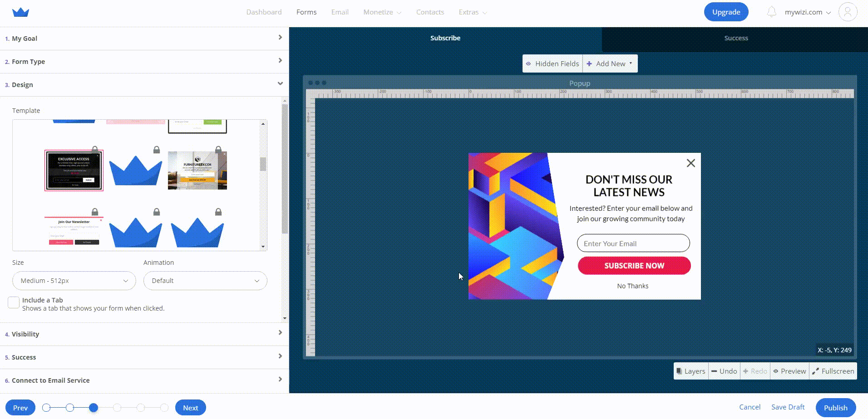Open the Layers panel
The height and width of the screenshot is (419, 868).
[690, 371]
